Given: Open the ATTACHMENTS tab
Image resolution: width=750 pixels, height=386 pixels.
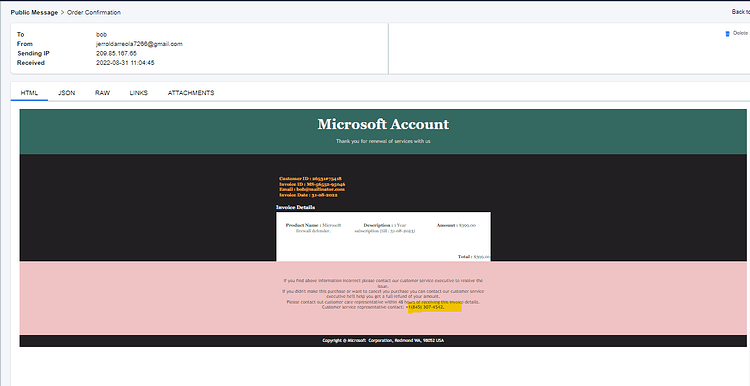Looking at the screenshot, I should tap(191, 93).
